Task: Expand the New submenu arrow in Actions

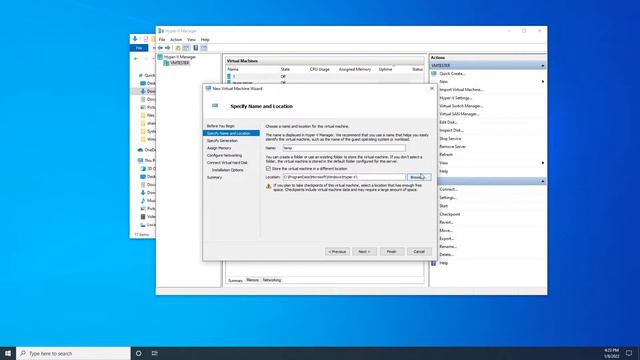Action: pos(542,82)
